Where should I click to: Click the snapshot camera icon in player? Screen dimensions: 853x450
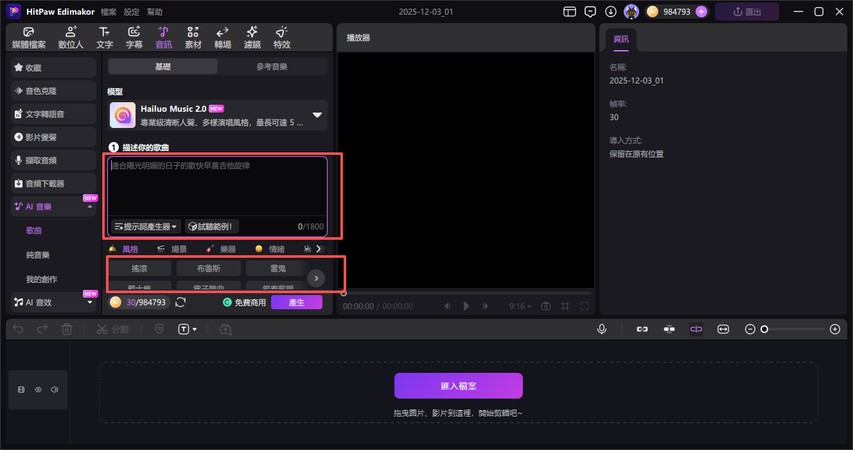546,306
